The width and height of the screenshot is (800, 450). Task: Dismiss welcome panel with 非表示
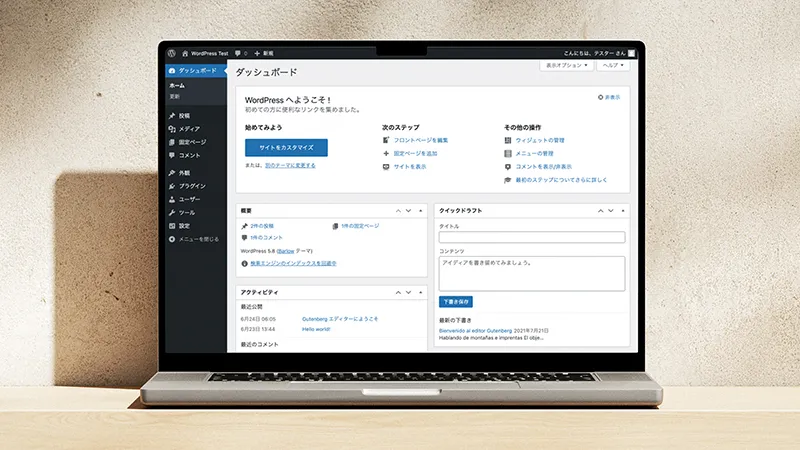click(609, 97)
